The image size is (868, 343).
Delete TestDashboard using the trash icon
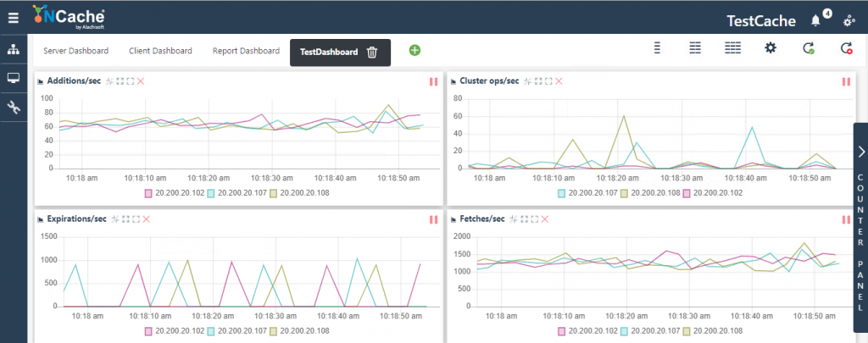click(372, 52)
